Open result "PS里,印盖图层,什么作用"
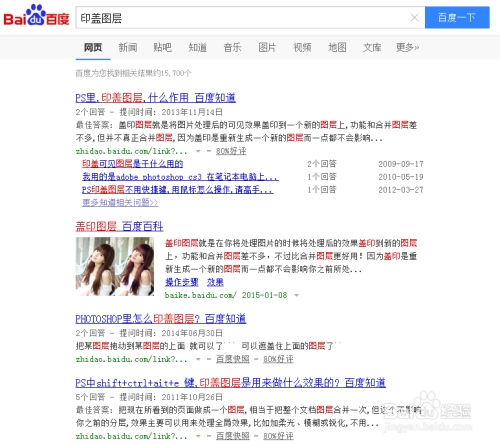 click(x=156, y=98)
